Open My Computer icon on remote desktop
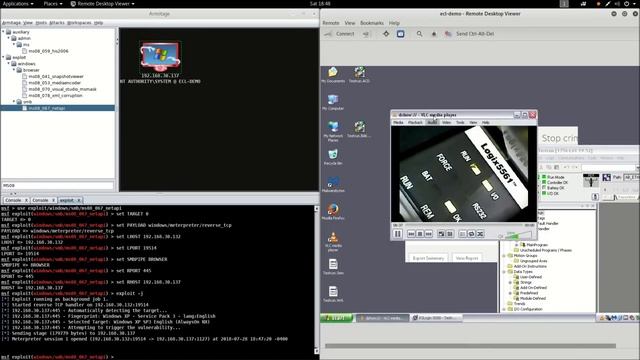The image size is (640, 360). [333, 102]
